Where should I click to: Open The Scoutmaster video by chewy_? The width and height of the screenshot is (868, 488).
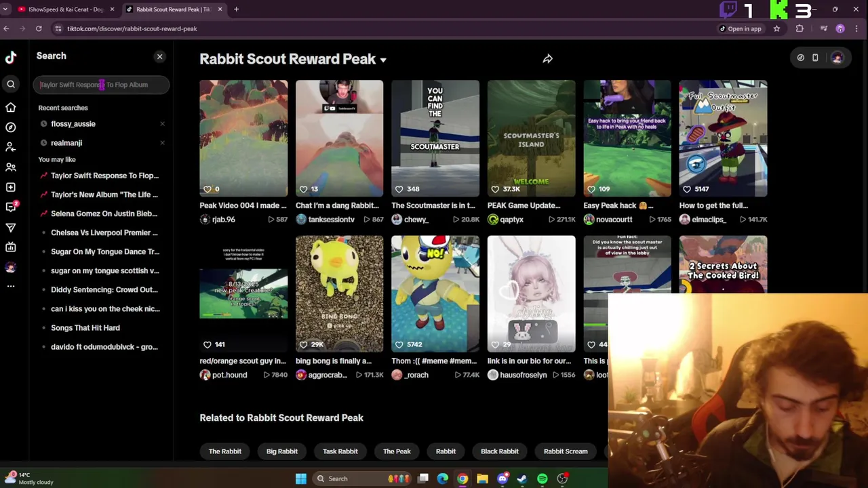click(x=435, y=138)
